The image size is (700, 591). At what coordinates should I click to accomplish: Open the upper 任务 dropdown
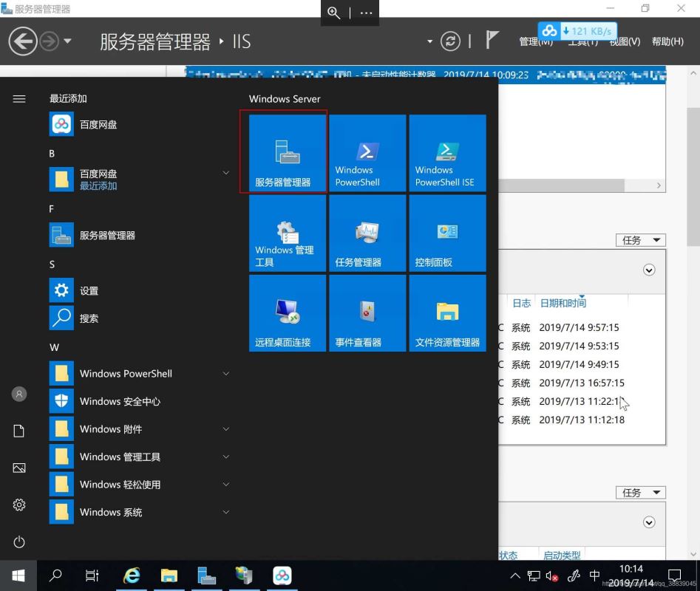[640, 240]
